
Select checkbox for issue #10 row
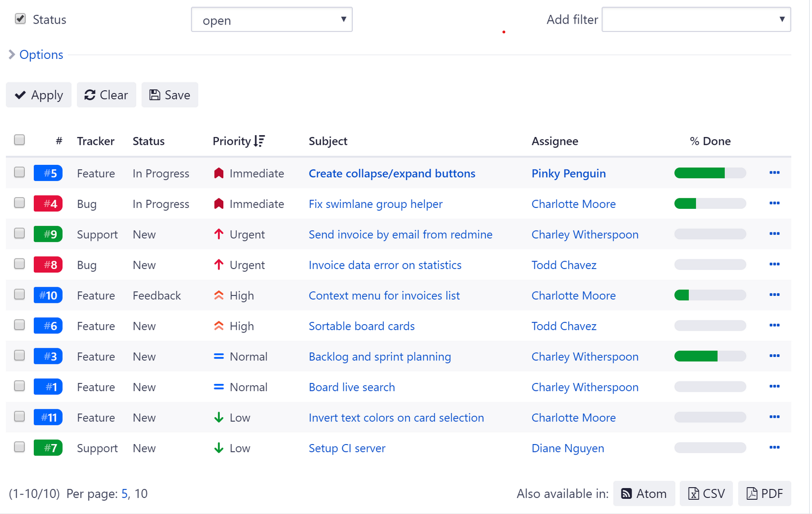tap(19, 295)
